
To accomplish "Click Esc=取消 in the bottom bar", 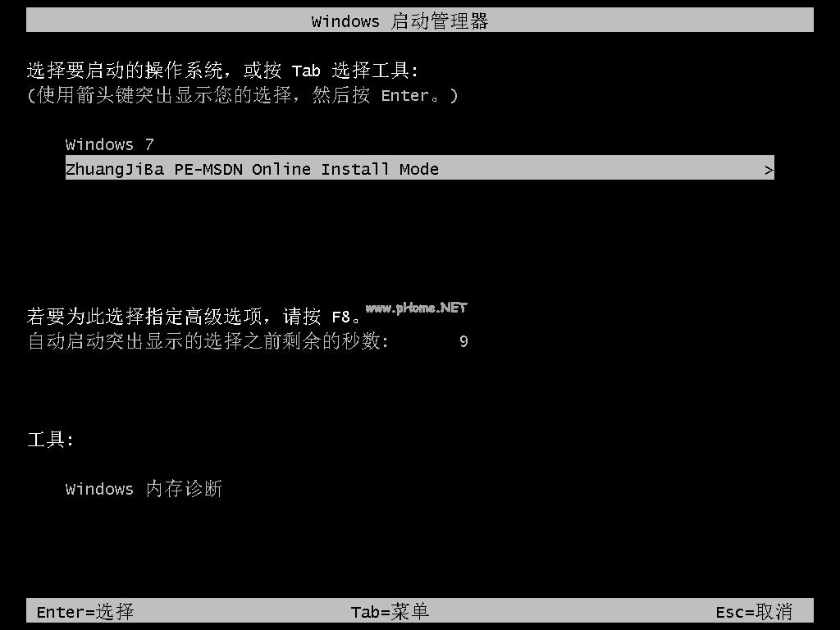I will pyautogui.click(x=753, y=611).
